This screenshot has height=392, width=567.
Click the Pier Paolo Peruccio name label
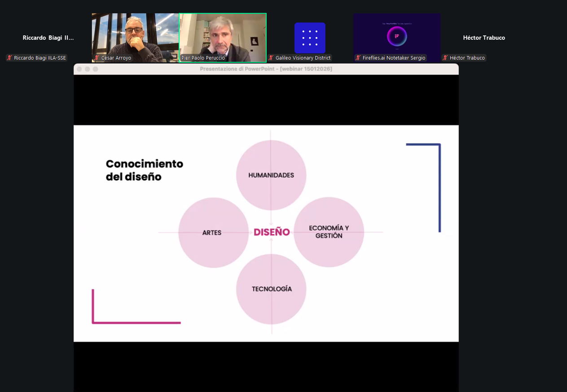click(x=203, y=58)
